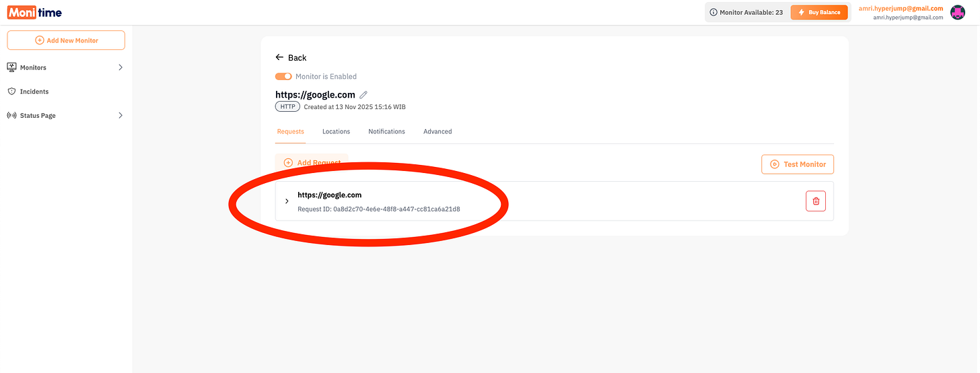
Task: Open the Status Page sidebar item
Action: click(66, 116)
